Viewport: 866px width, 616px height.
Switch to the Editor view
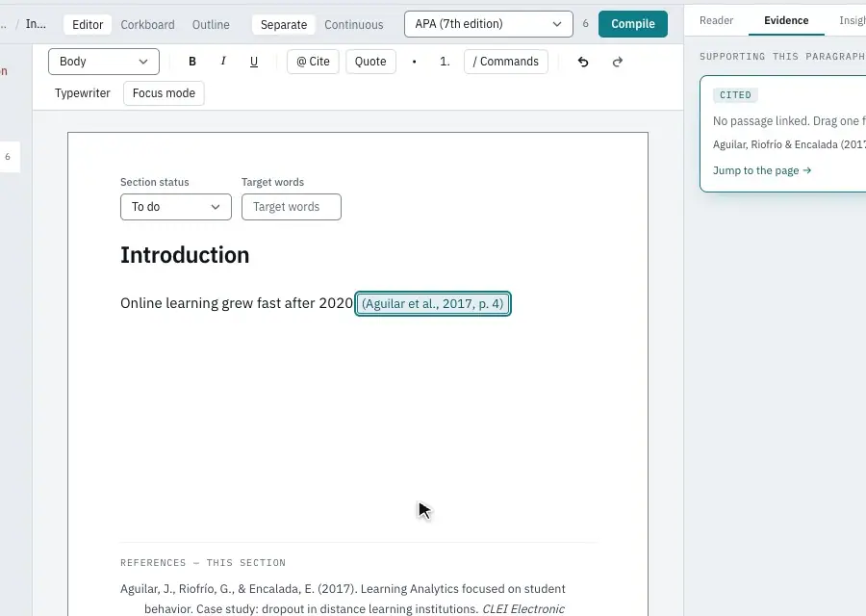coord(88,24)
